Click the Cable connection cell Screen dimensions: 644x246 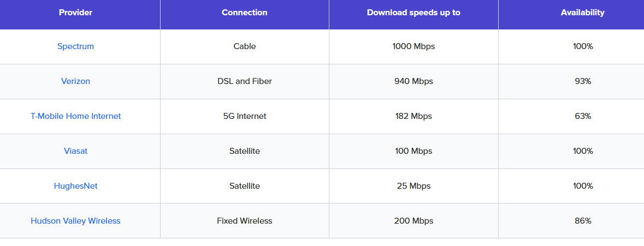(x=244, y=46)
